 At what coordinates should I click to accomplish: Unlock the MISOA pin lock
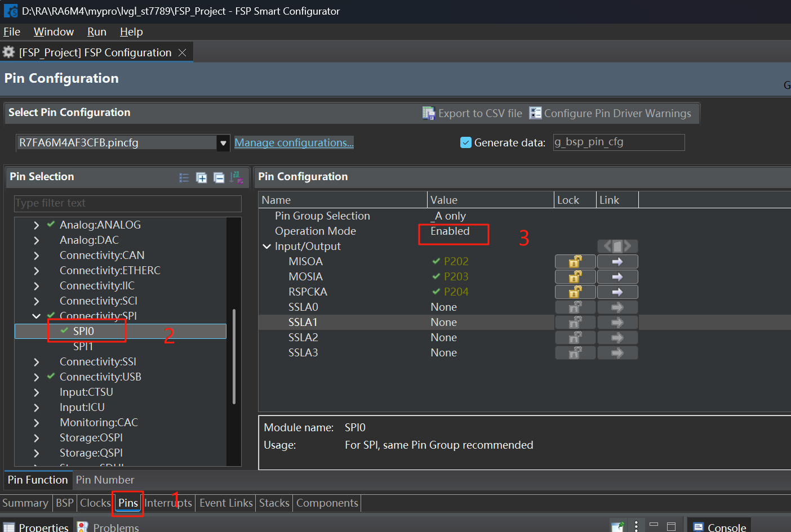pos(575,262)
